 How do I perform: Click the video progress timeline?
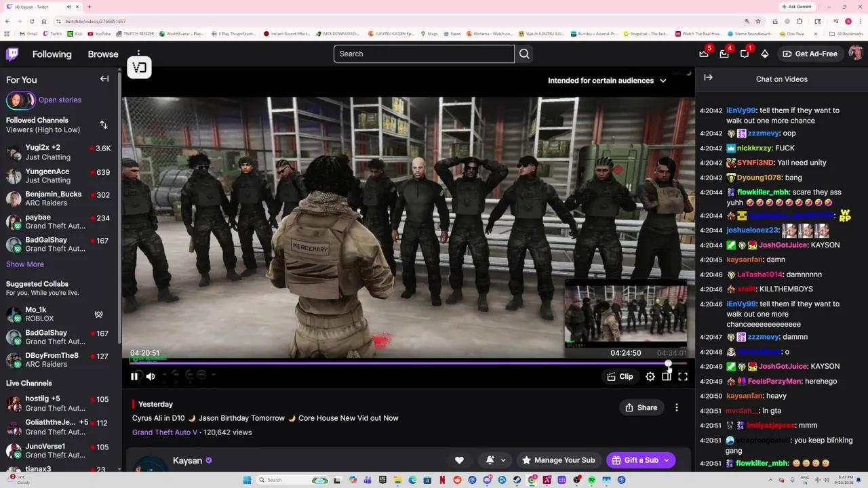408,363
